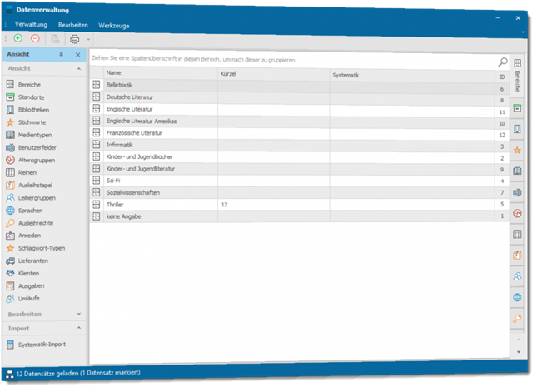Open Ausleihrechte in the sidebar
The image size is (557, 392).
pos(29,223)
